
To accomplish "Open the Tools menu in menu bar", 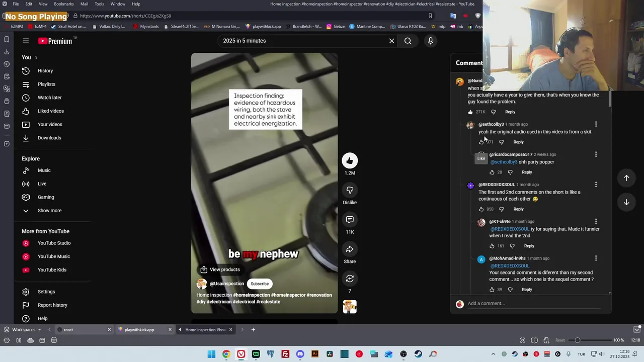I will click(x=99, y=4).
